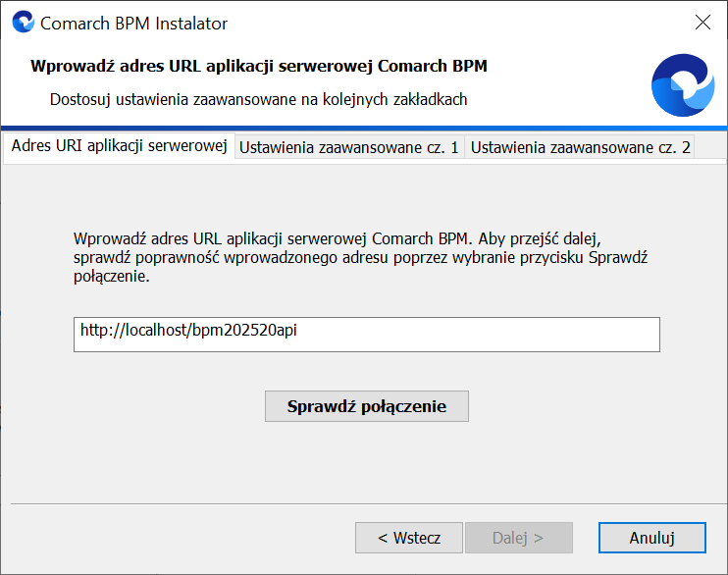Click the subtitle Dostosuj ustawienia zaawansowane text
The image size is (728, 575).
(x=258, y=99)
